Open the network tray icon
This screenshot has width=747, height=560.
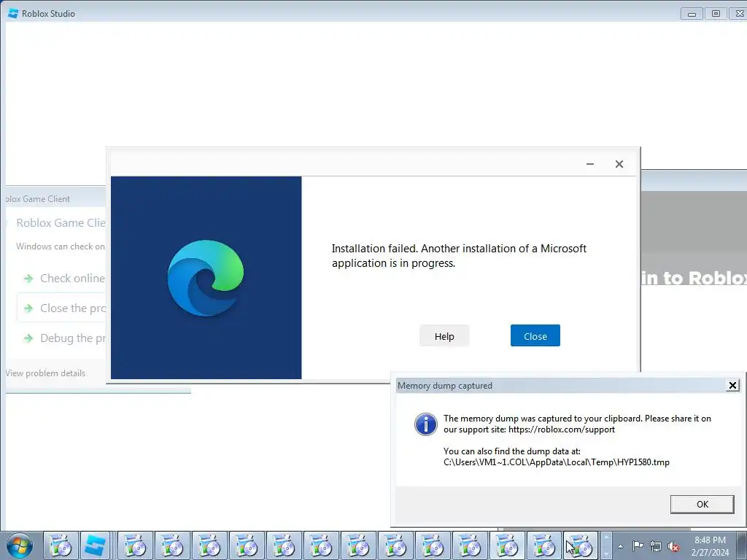[x=656, y=546]
